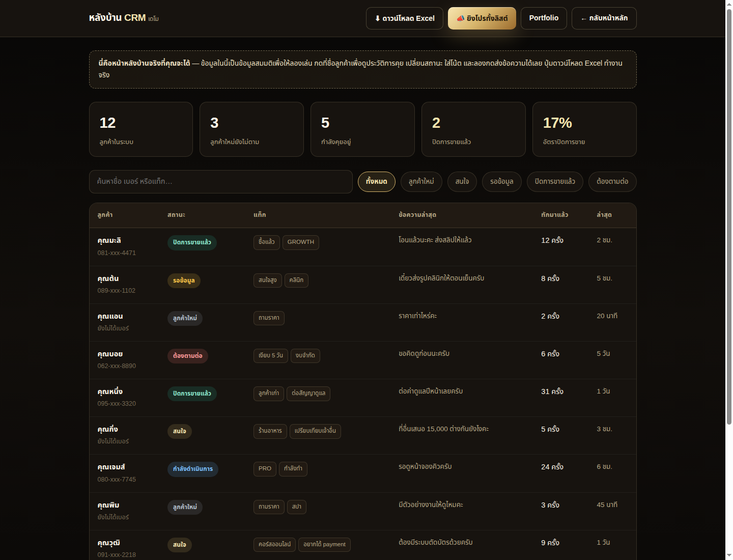
Task: Select the ทั้งหมด filter chip
Action: [x=377, y=182]
